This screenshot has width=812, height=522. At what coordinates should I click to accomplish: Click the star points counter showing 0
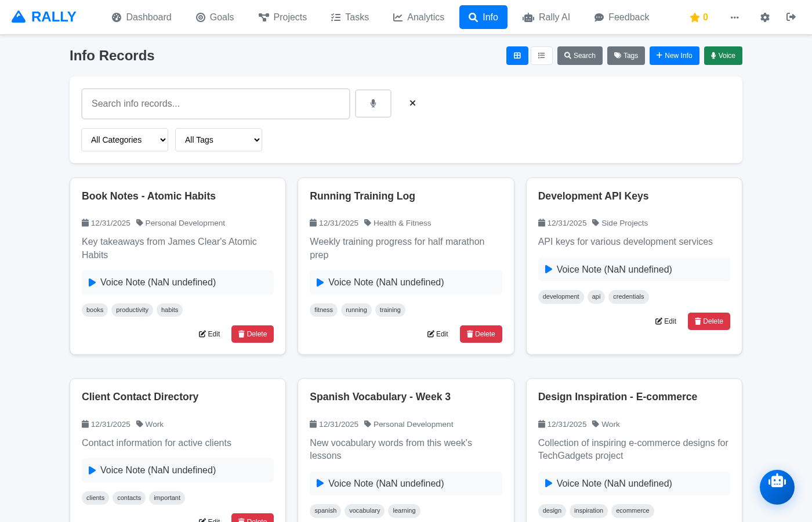coord(698,17)
